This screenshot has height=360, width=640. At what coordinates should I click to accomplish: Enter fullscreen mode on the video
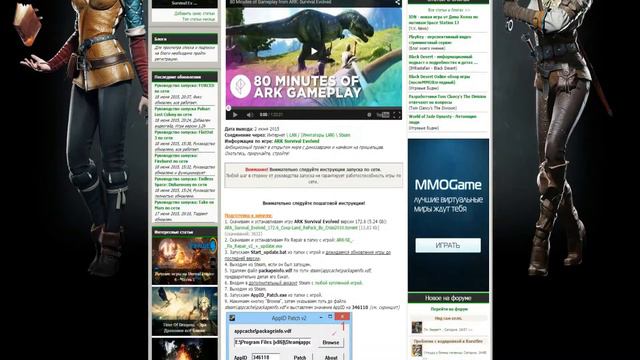click(397, 115)
